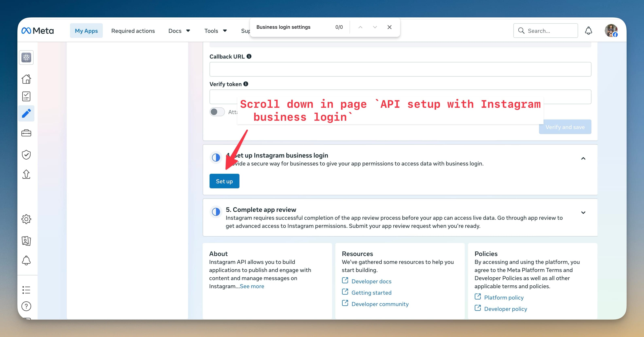Image resolution: width=644 pixels, height=337 pixels.
Task: Click the Meta logo
Action: (37, 31)
